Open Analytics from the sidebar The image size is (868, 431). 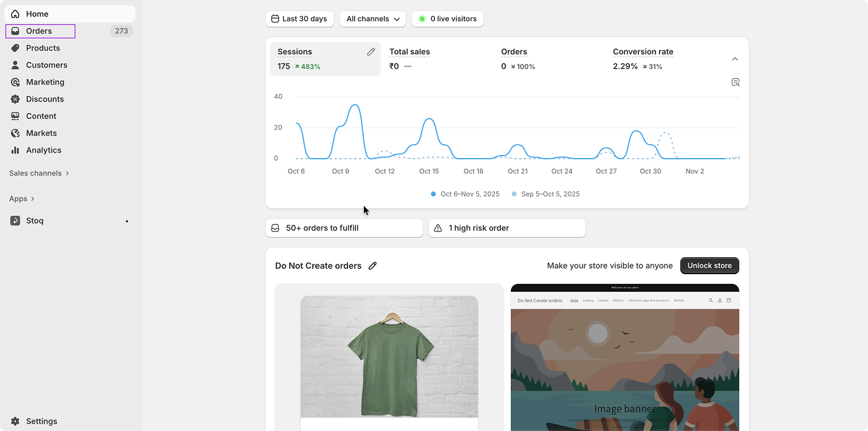tap(43, 150)
